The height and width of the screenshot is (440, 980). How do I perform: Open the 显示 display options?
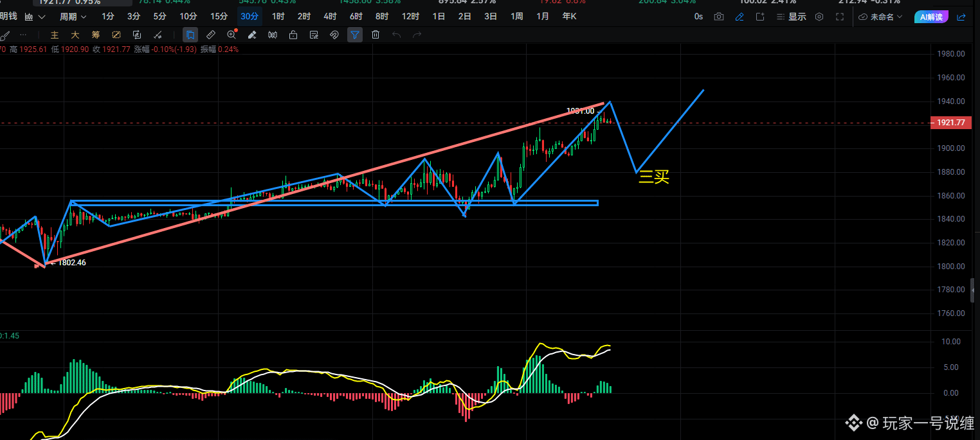coord(792,17)
